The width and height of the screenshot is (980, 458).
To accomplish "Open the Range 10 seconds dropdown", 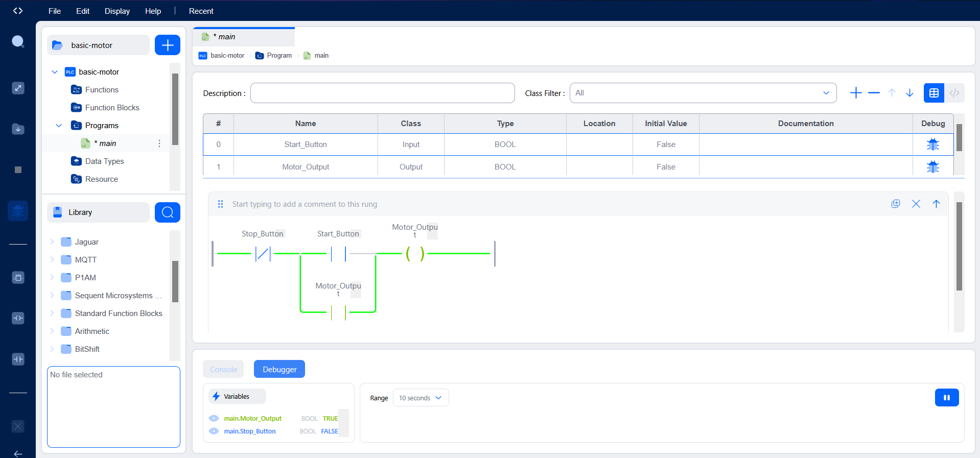I will point(421,398).
